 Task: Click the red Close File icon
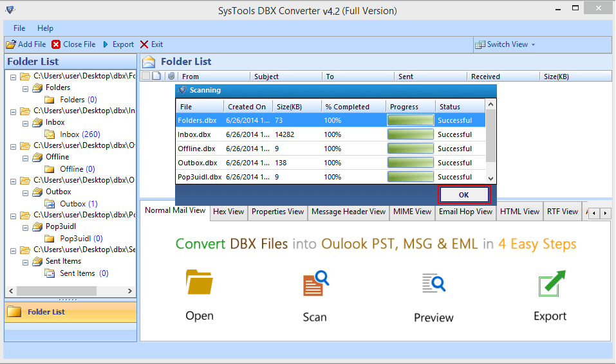[x=56, y=44]
